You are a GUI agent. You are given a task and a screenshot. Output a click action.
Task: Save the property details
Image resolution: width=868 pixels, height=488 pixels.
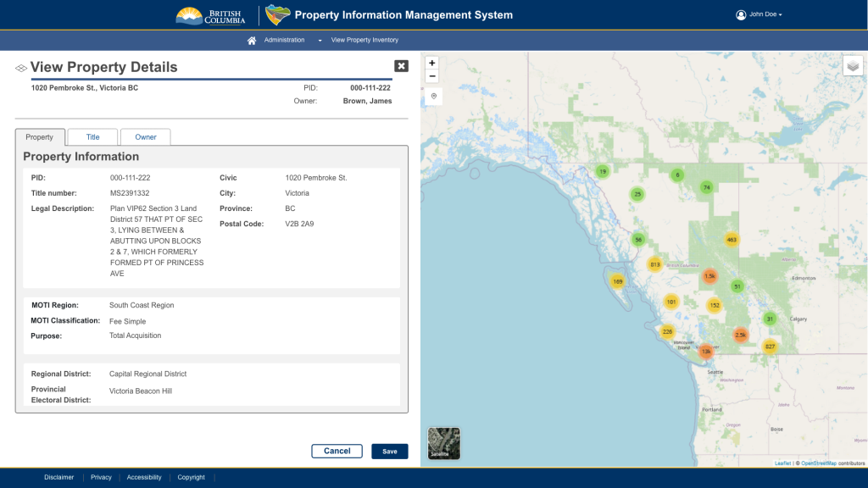pyautogui.click(x=389, y=451)
